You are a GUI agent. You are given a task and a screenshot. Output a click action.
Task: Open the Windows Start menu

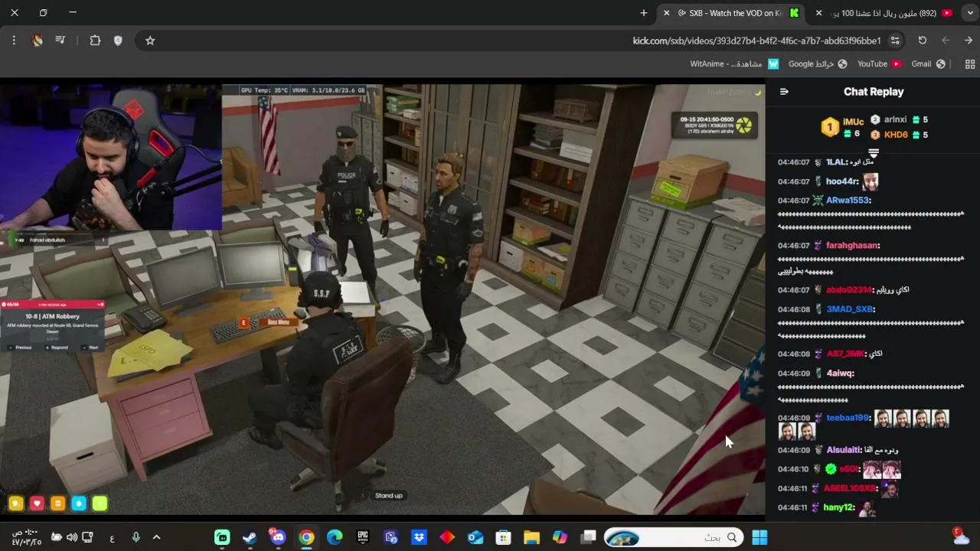[759, 537]
